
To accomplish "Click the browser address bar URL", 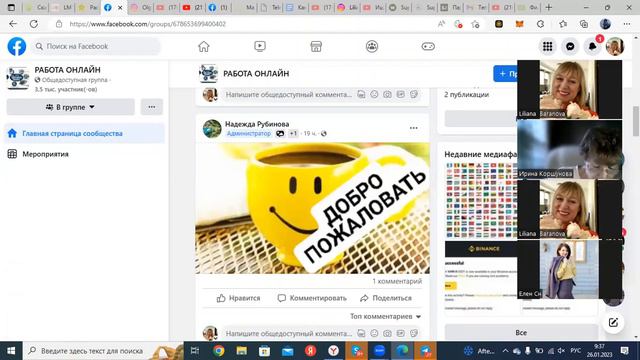I will 147,24.
